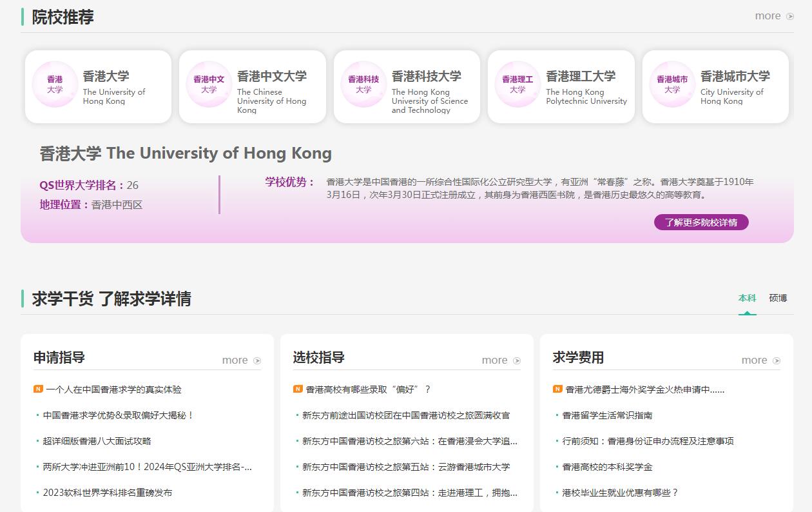The height and width of the screenshot is (512, 812).
Task: Select the 香港大学 university card
Action: pyautogui.click(x=98, y=86)
